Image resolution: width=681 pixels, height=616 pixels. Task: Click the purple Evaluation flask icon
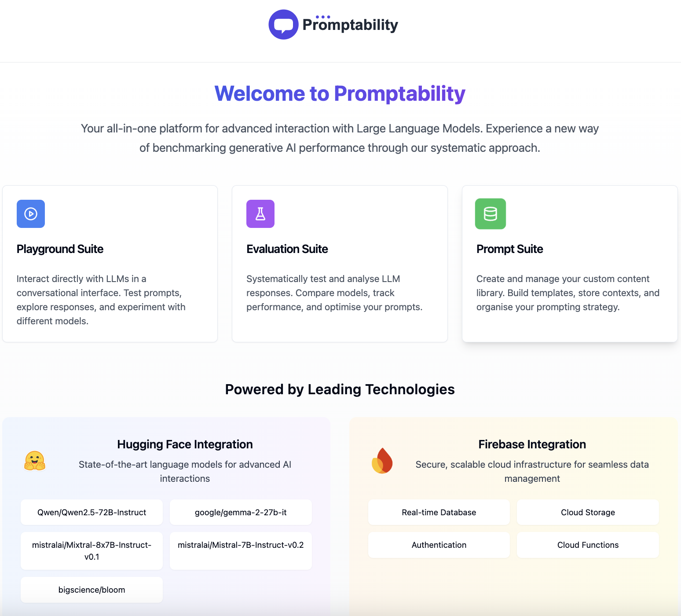[260, 214]
